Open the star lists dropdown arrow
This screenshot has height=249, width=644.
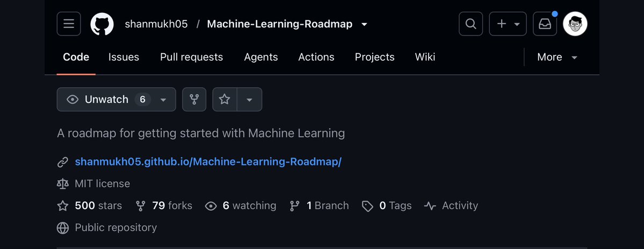[x=249, y=99]
